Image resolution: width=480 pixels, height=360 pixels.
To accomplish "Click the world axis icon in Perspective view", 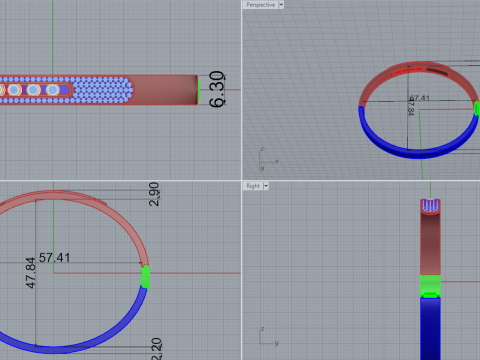I will coord(268,159).
